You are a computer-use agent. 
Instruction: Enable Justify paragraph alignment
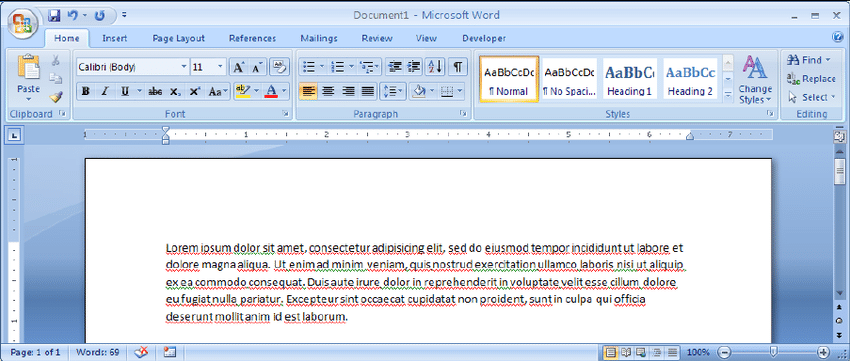(x=368, y=92)
